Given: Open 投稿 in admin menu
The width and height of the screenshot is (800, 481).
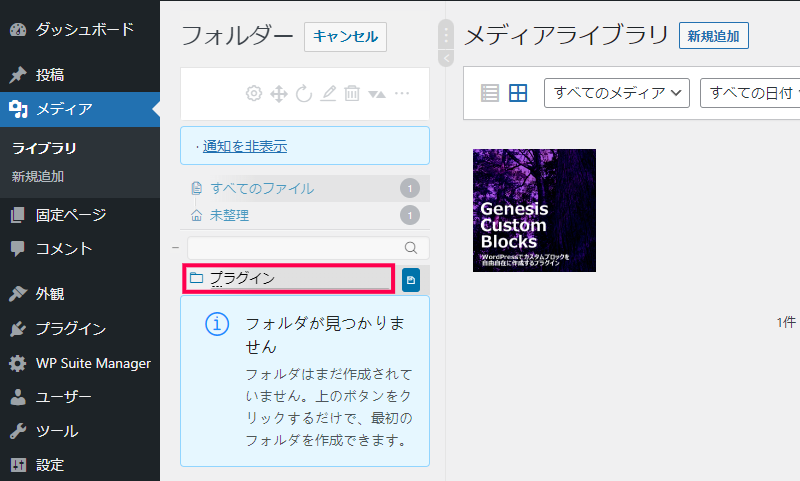Looking at the screenshot, I should (80, 75).
